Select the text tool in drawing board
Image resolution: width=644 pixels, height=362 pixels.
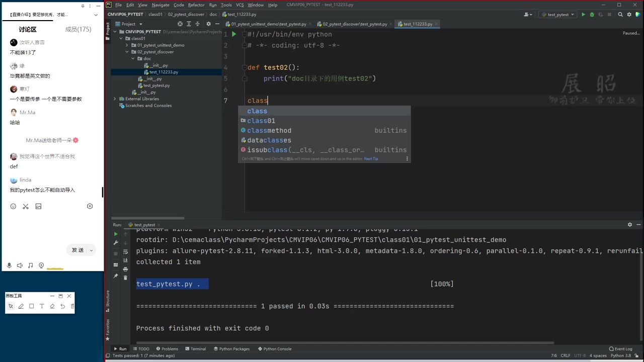coord(42,306)
